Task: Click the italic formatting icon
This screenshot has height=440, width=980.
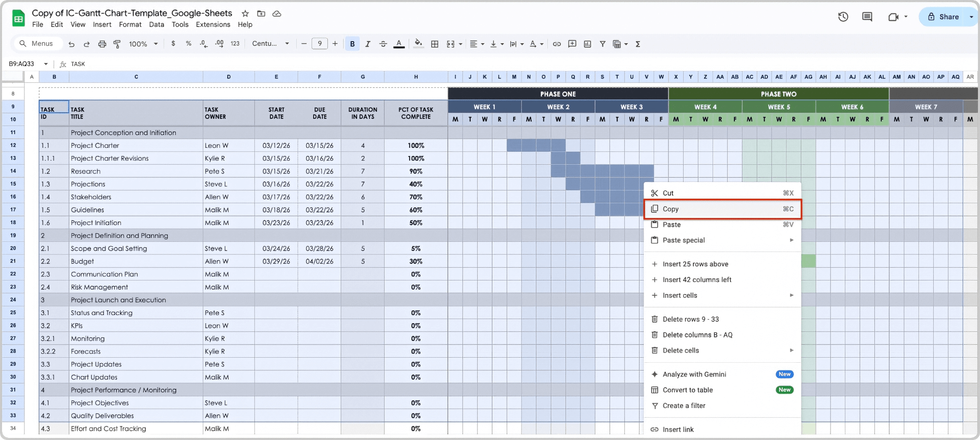Action: point(367,44)
